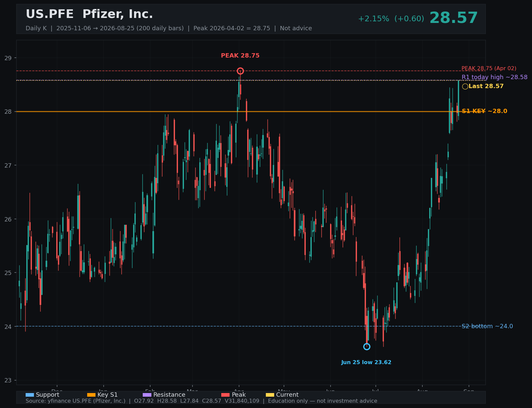Click the y-axis label 26

[8, 219]
